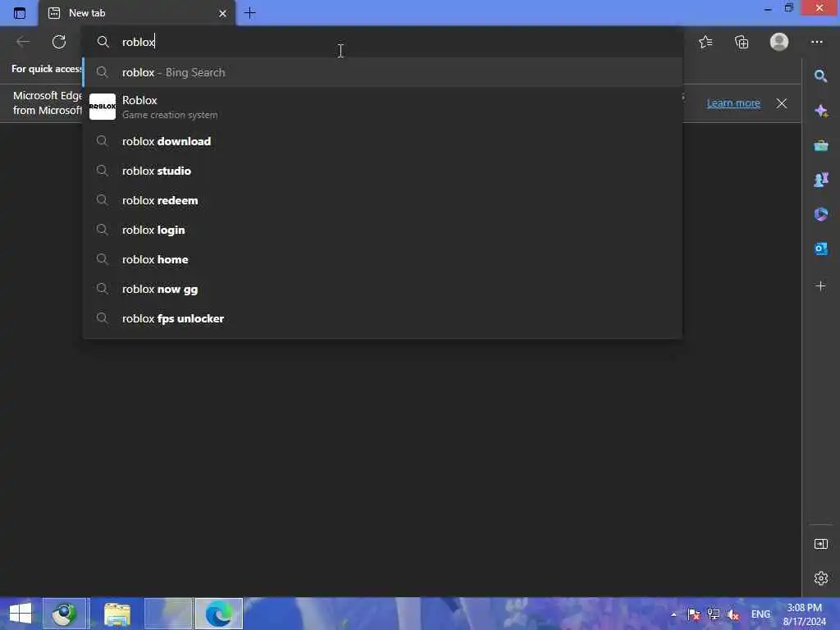The image size is (840, 630).
Task: Click the network tray icon
Action: (x=714, y=614)
